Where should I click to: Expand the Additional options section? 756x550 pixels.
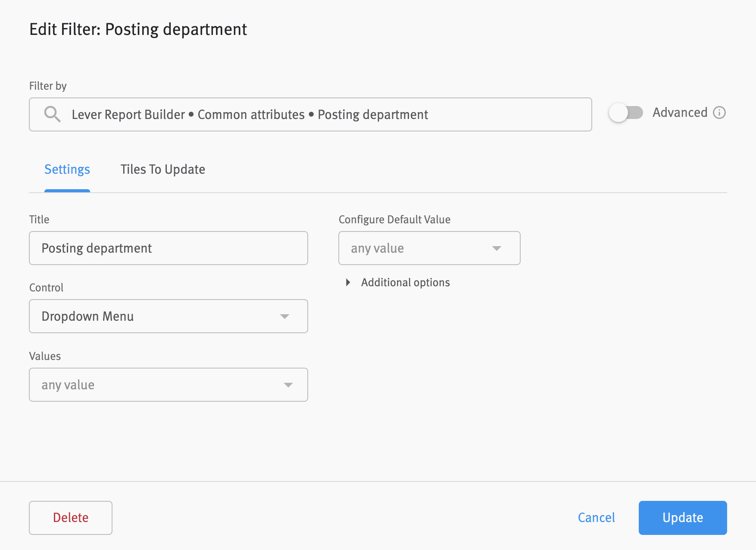tap(405, 282)
